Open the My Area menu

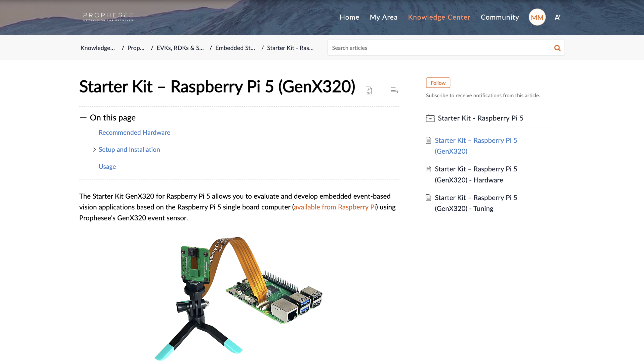click(383, 17)
